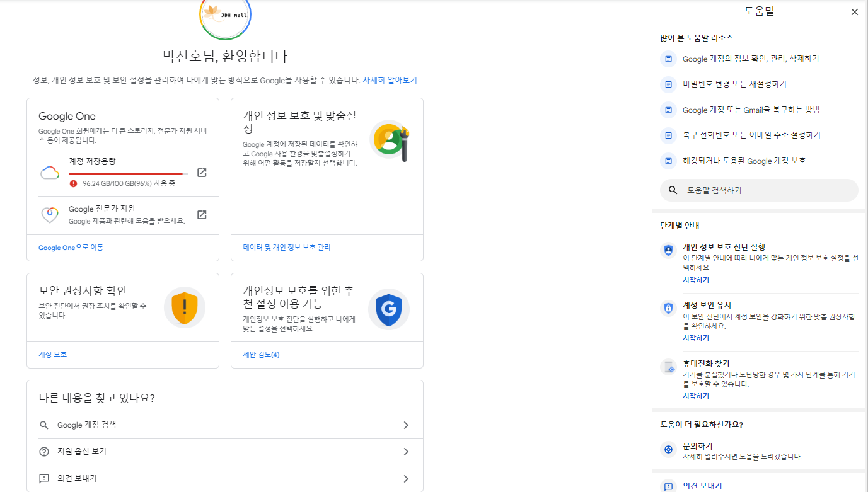Click the 문의하기 support icon
The image size is (868, 492).
click(x=668, y=450)
